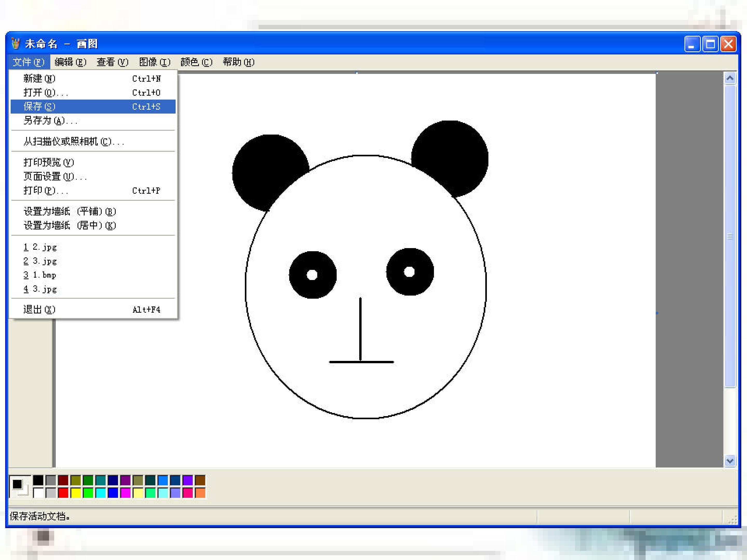Image resolution: width=747 pixels, height=560 pixels.
Task: Click the foreground/background color indicator box
Action: coord(20,487)
